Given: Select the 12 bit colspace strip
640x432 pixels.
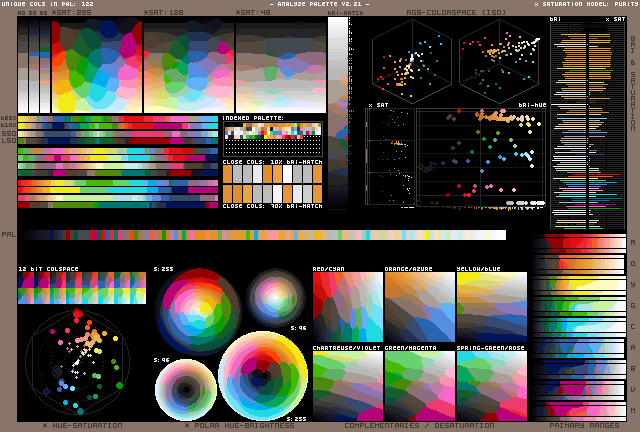Looking at the screenshot, I should point(81,289).
